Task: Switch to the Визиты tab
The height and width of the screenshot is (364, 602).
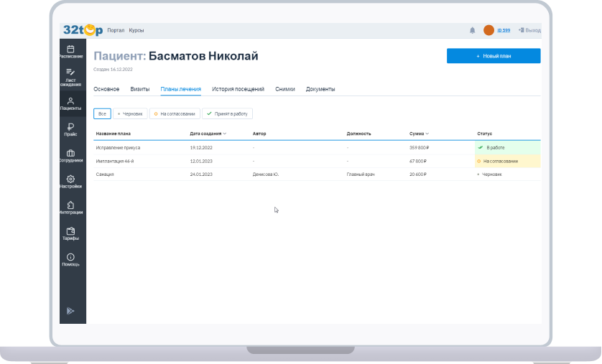Action: click(x=140, y=89)
